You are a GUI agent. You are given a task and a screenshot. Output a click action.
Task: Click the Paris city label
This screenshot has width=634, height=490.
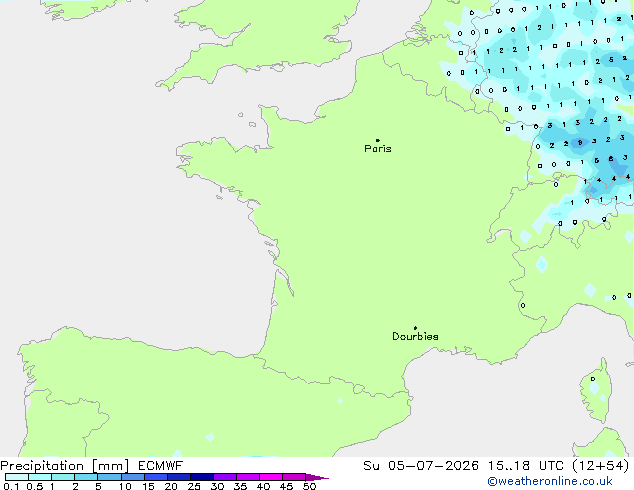coord(378,149)
